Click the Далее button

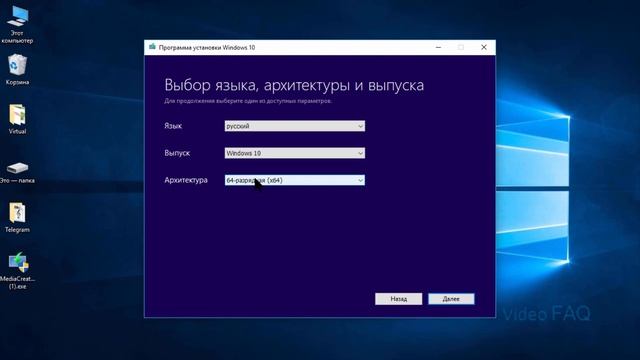click(451, 299)
